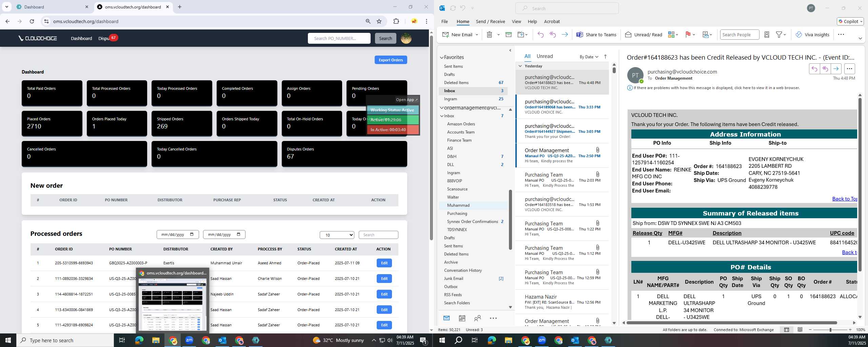Collapse the ordermanagement Inbox folder tree
The height and width of the screenshot is (347, 868).
coord(442,116)
